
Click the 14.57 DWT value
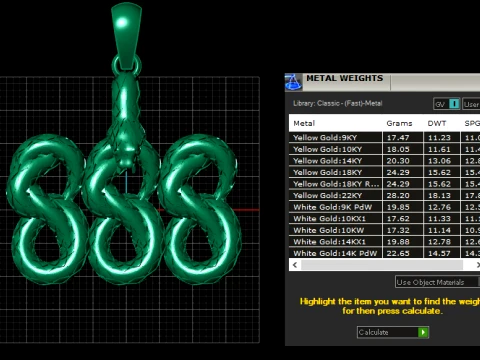pos(439,253)
